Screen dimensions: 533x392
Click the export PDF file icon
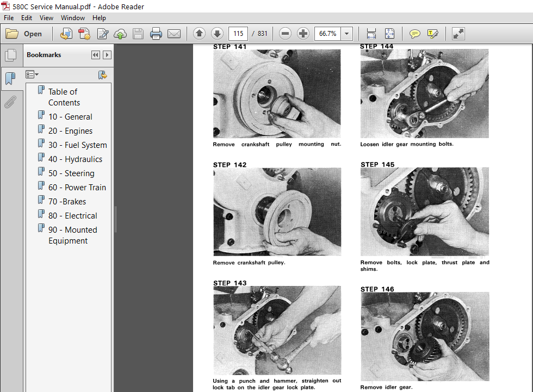tap(66, 34)
